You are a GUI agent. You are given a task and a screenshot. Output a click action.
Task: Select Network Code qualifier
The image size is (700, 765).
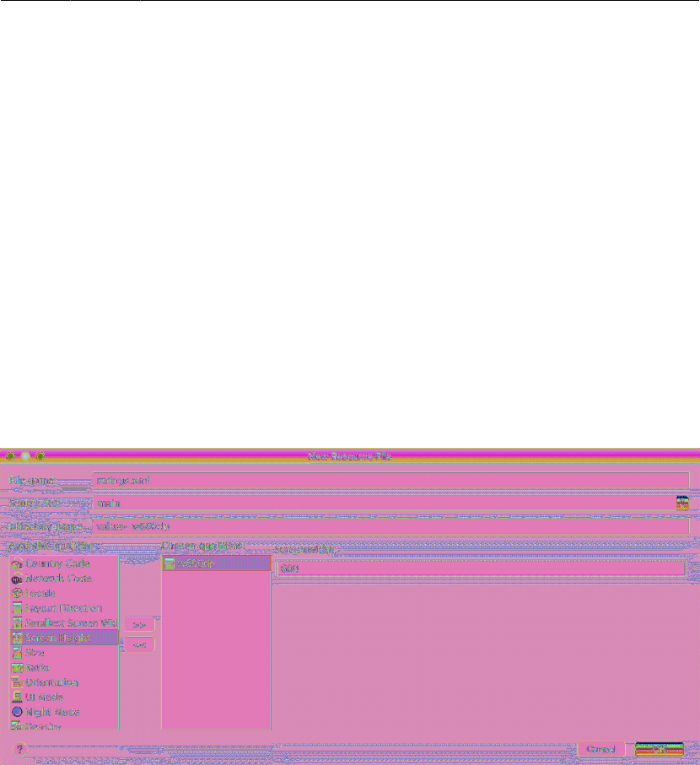(x=64, y=579)
